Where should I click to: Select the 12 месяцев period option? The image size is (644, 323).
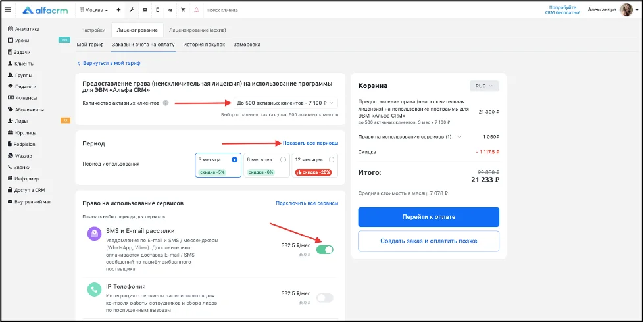tap(315, 165)
